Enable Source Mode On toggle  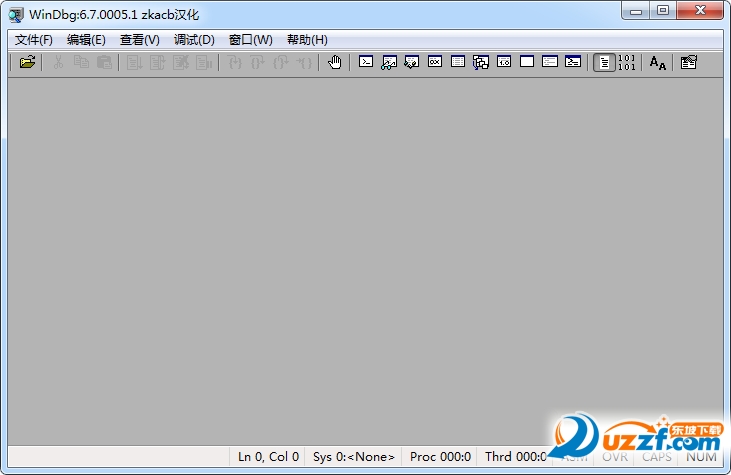click(x=604, y=62)
